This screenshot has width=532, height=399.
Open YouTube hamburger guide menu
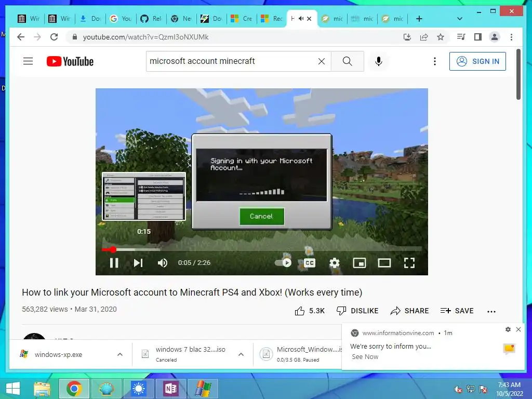pyautogui.click(x=28, y=61)
